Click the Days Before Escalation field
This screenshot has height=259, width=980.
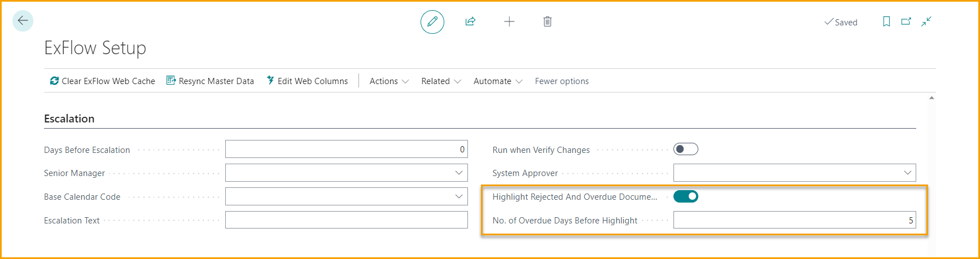click(347, 149)
